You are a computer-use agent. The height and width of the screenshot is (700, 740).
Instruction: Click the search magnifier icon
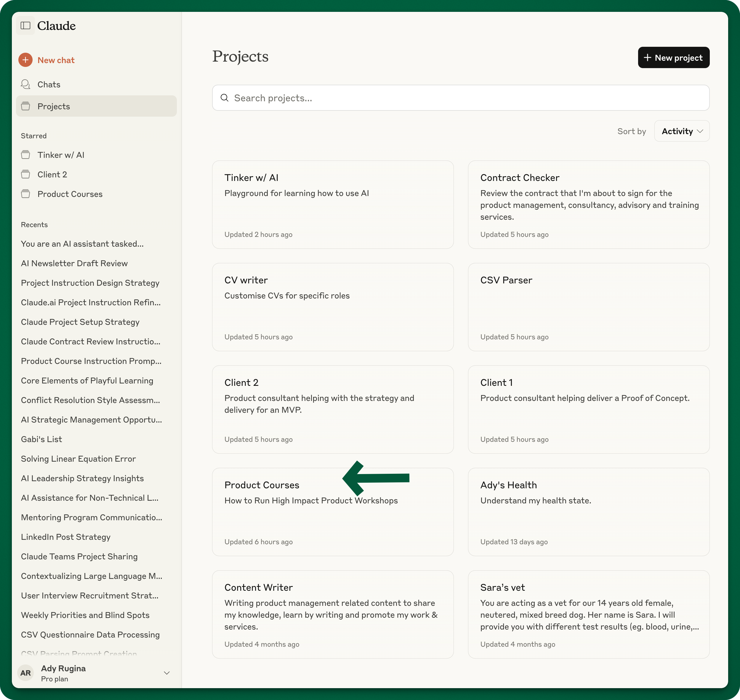click(x=224, y=98)
